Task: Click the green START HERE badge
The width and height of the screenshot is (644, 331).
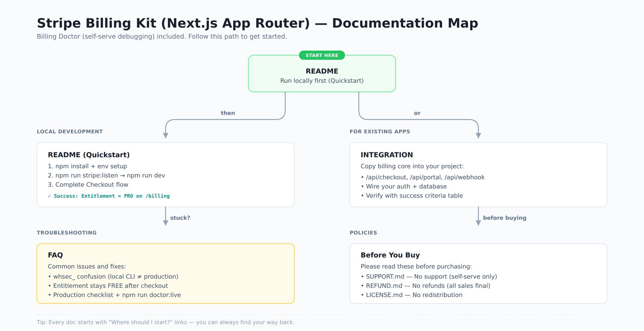Action: click(x=322, y=55)
